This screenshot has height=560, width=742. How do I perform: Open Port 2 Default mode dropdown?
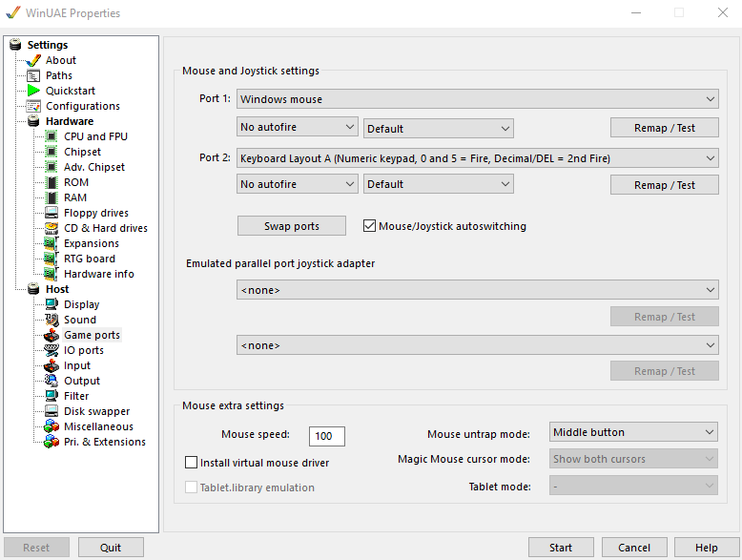coord(438,184)
